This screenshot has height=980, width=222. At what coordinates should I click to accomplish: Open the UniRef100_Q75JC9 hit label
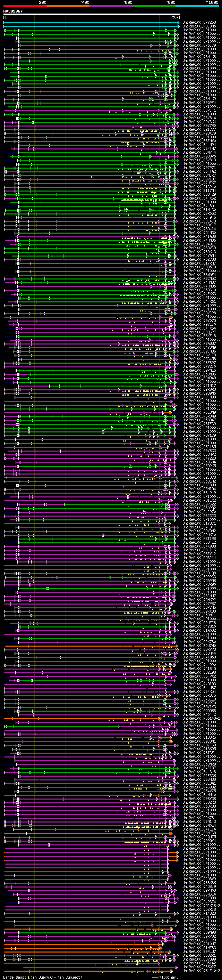[x=199, y=45]
